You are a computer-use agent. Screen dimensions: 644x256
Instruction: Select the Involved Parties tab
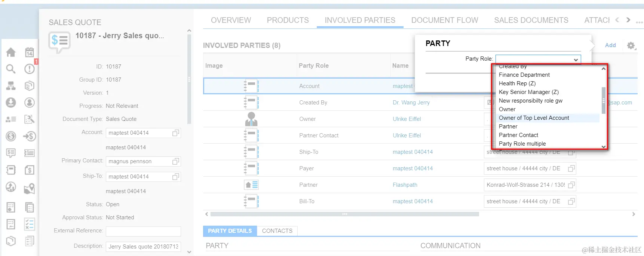click(x=360, y=20)
